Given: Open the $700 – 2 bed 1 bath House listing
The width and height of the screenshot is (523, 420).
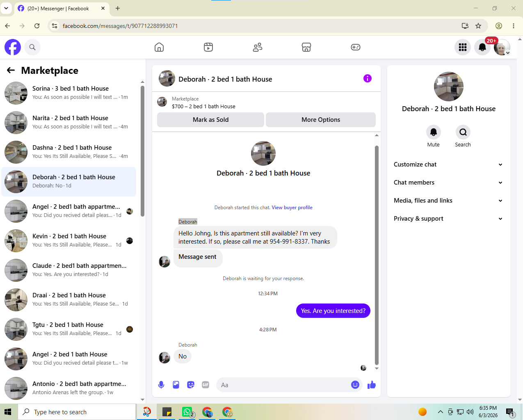Looking at the screenshot, I should (x=203, y=106).
